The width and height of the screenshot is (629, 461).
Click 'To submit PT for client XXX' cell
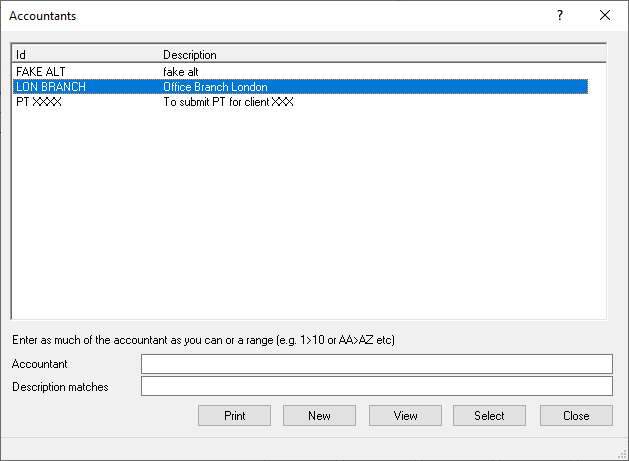click(x=228, y=102)
